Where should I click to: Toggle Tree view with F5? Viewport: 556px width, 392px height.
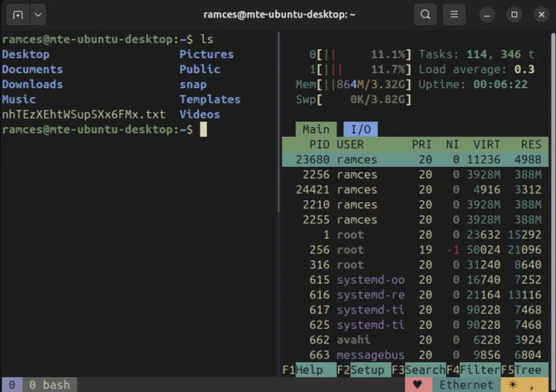tap(527, 370)
